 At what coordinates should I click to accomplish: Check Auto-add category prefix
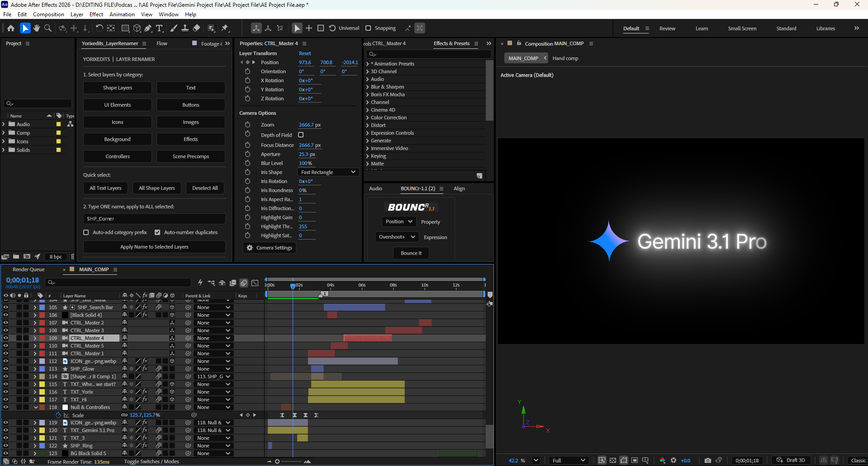coord(86,232)
